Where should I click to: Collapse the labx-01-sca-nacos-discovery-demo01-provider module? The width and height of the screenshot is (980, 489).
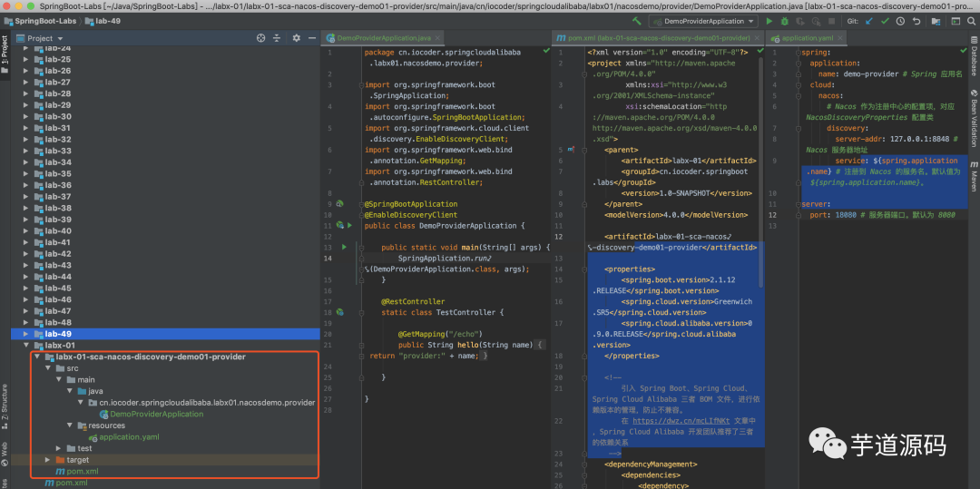37,357
